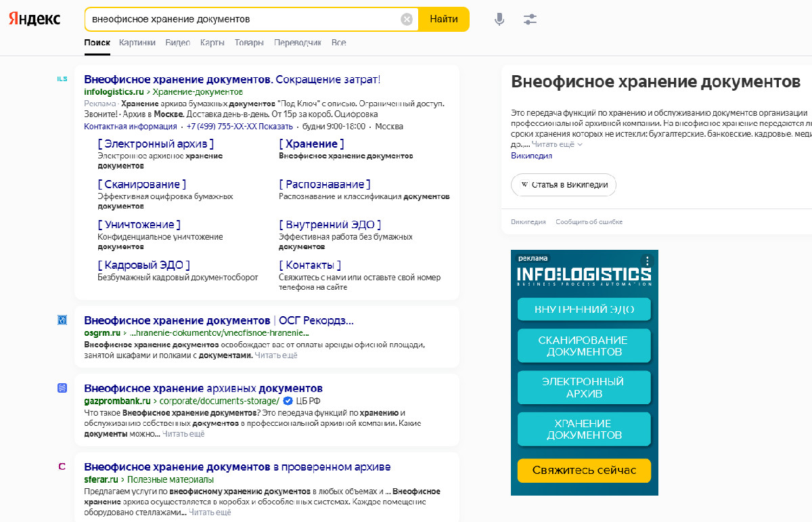Image resolution: width=812 pixels, height=522 pixels.
Task: Click the Info:Logistics banner logo
Action: (584, 276)
